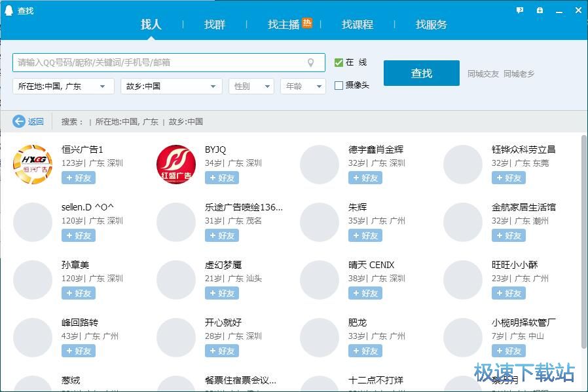The image size is (588, 392).
Task: Click the vertical scrollbar of the results list
Action: (583, 243)
